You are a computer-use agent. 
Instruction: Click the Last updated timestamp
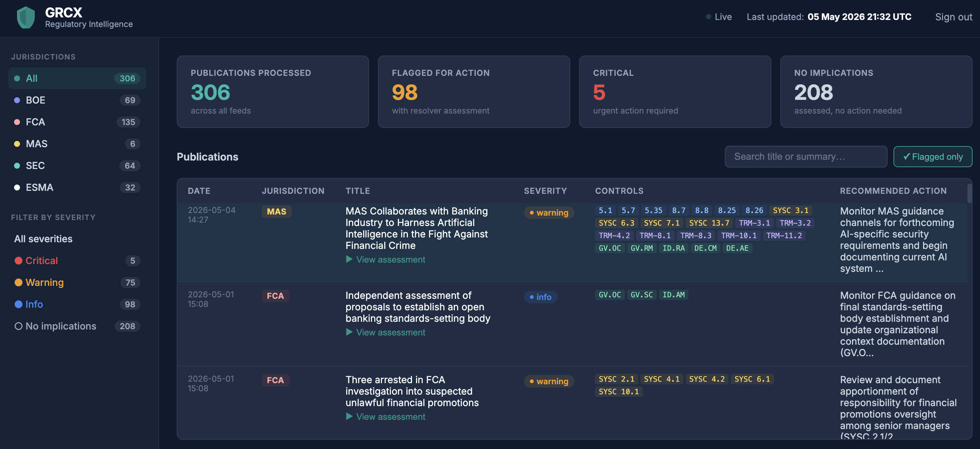pos(859,17)
